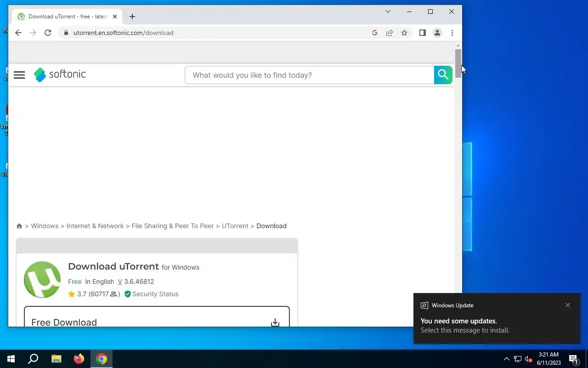Click the uTorrent app logo

tap(42, 280)
